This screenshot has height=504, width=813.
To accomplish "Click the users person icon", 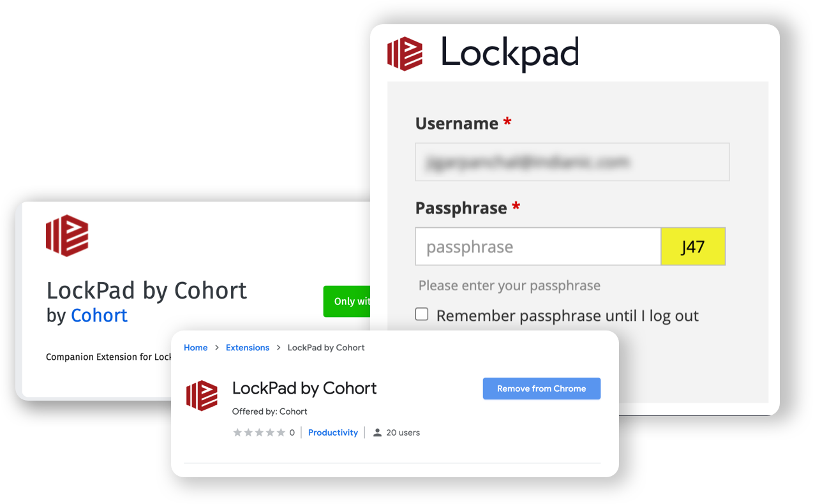I will point(377,433).
